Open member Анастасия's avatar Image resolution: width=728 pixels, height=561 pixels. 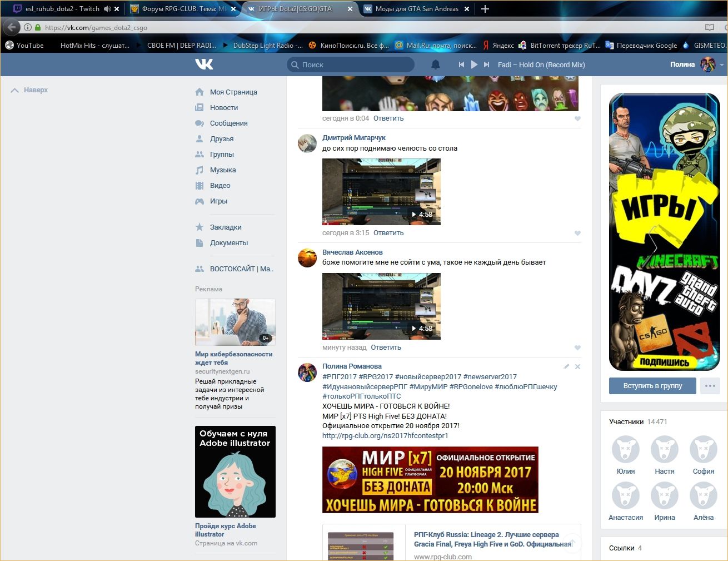(x=626, y=496)
